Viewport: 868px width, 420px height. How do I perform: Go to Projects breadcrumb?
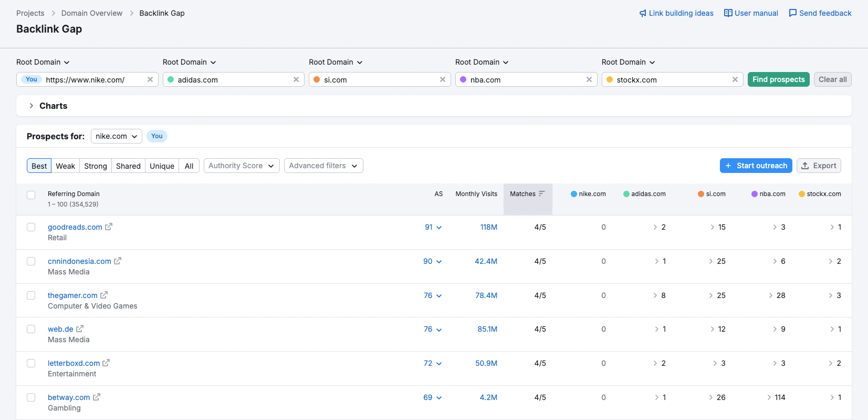(30, 13)
